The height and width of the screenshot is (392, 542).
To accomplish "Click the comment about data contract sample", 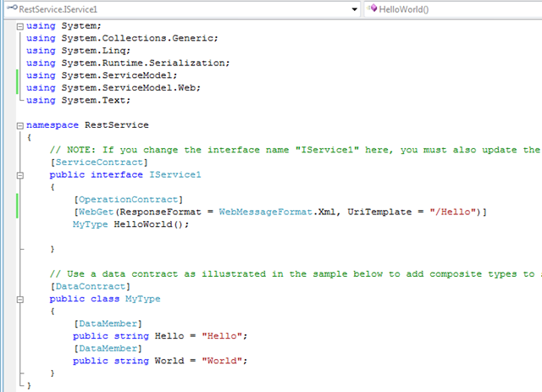I will 296,274.
